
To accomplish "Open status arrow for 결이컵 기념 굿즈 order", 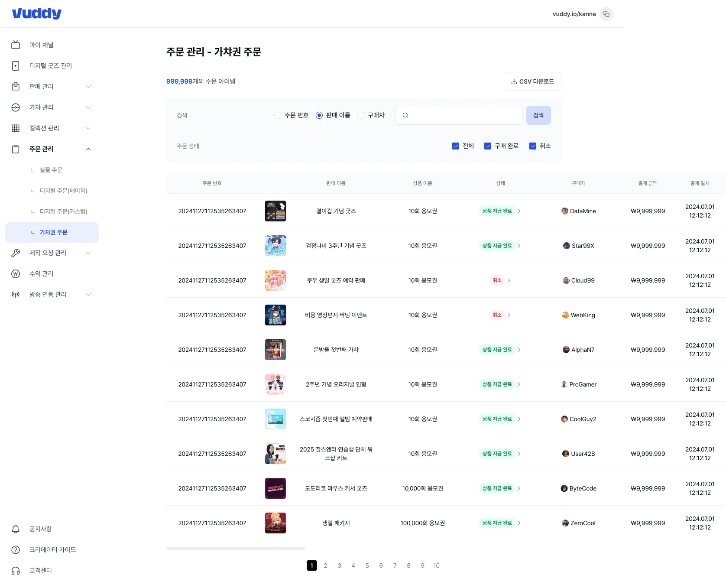I will [519, 211].
